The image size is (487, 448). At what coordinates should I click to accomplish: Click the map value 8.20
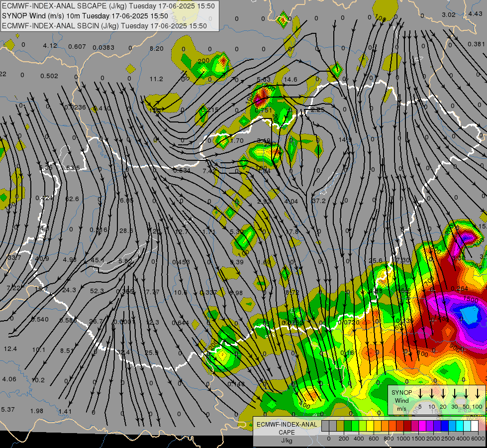click(x=157, y=48)
